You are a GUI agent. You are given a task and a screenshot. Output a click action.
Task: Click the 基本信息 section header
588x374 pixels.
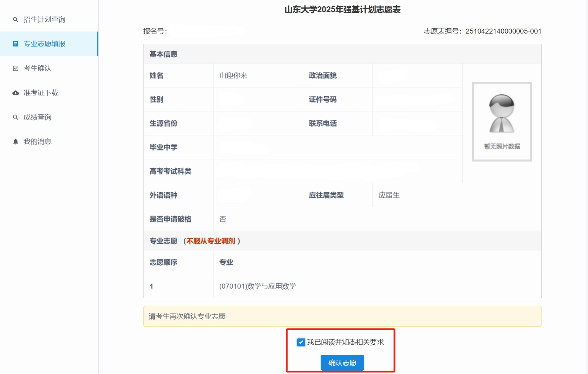[342, 54]
